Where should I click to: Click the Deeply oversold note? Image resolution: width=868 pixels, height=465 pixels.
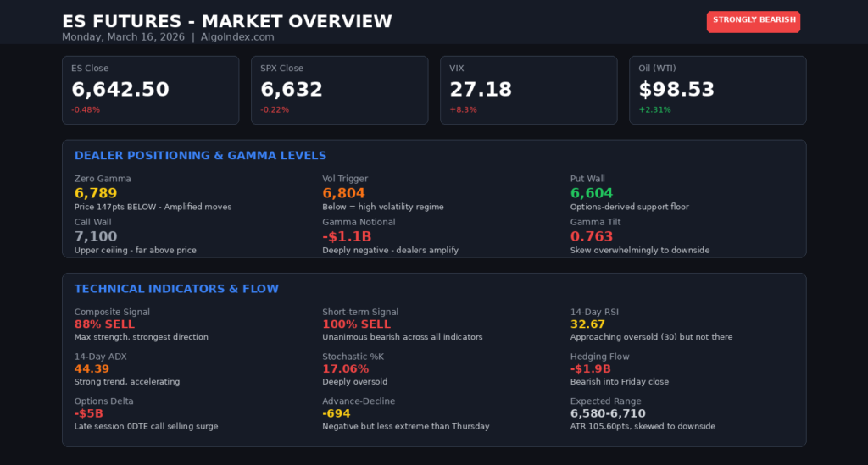point(355,381)
